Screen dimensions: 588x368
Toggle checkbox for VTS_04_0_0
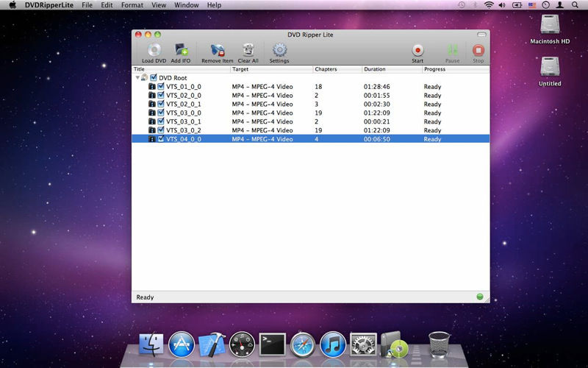coord(161,138)
